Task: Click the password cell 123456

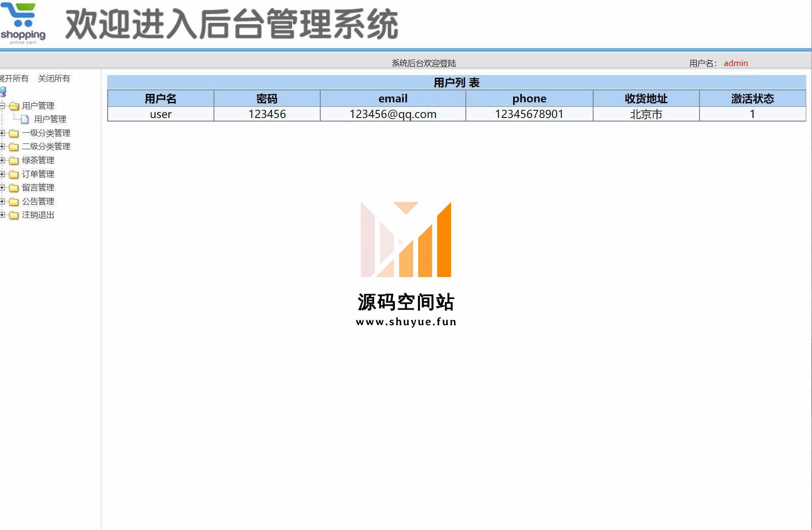Action: tap(267, 114)
